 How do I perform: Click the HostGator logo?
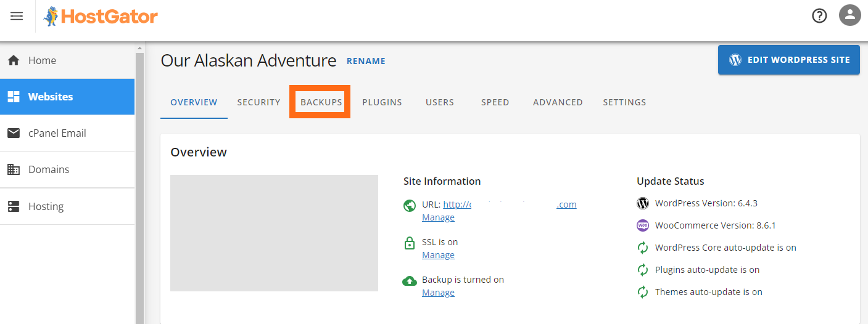pyautogui.click(x=101, y=17)
